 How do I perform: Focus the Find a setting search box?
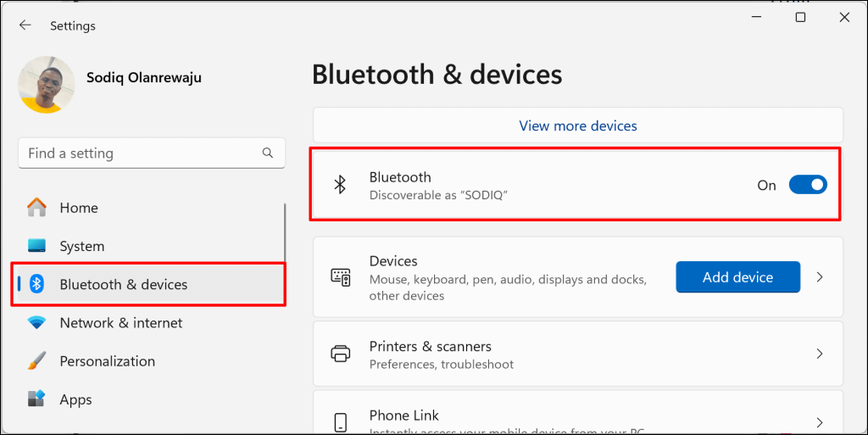(140, 153)
